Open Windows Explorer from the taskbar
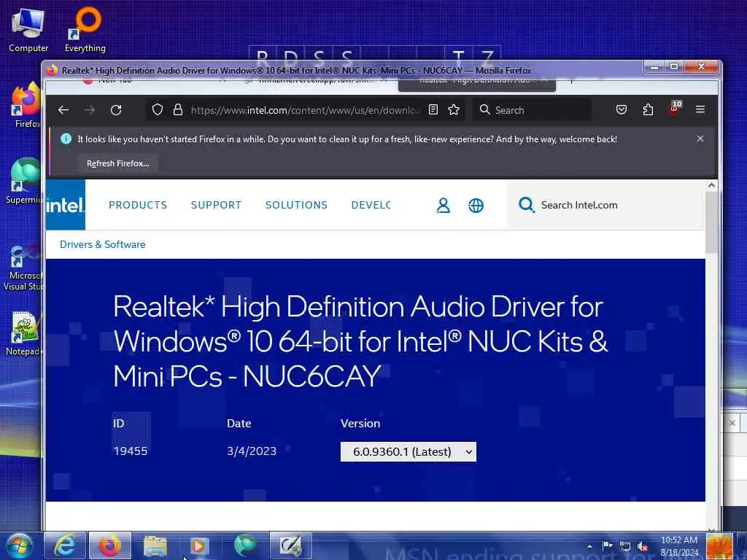The image size is (747, 560). [155, 545]
